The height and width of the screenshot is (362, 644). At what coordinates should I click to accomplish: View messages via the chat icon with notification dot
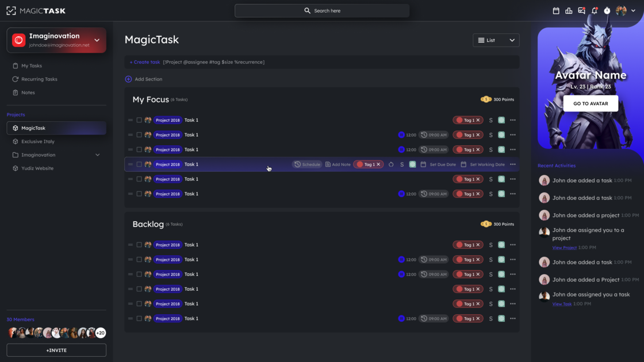click(582, 10)
